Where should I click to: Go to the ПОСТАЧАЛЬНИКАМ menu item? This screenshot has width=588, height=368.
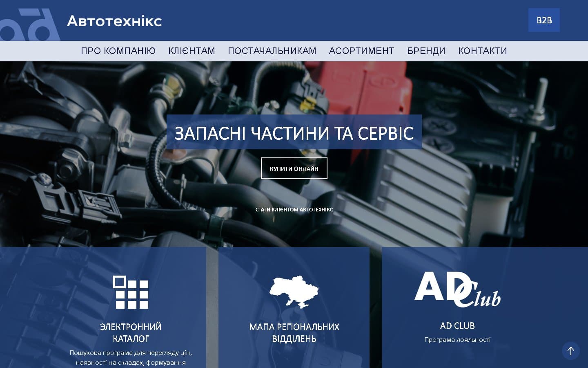(x=272, y=51)
